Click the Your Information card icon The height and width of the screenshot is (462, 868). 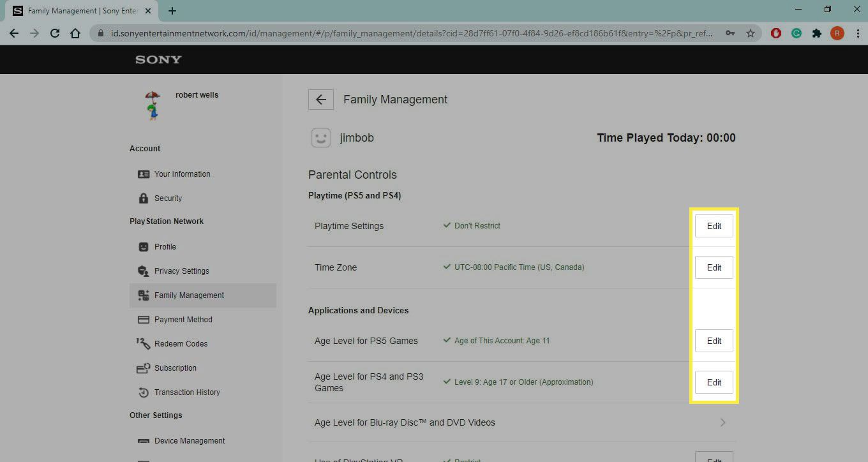tap(144, 174)
